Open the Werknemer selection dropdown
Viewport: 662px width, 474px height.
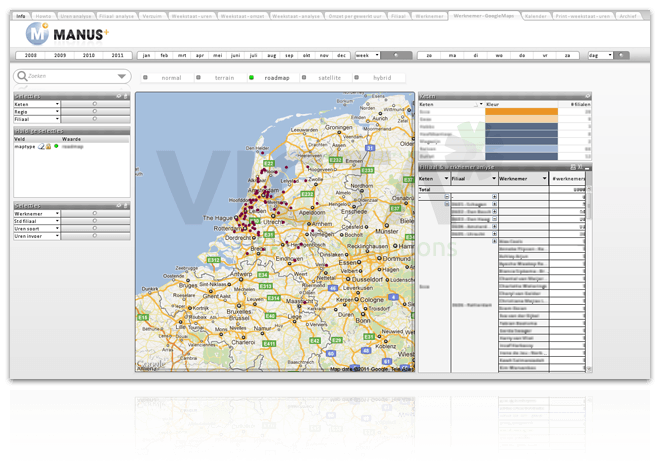[x=57, y=214]
